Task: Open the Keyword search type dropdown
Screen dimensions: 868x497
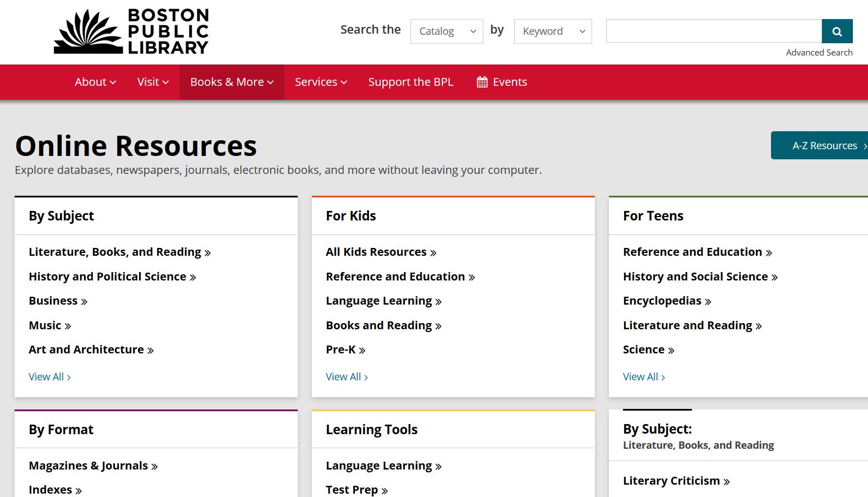Action: click(x=552, y=31)
